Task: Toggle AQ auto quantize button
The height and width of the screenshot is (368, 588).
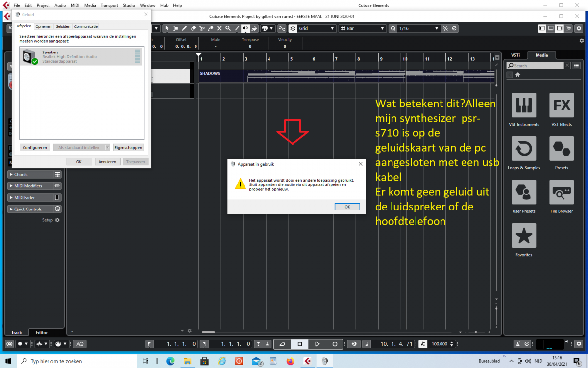Action: pyautogui.click(x=80, y=344)
